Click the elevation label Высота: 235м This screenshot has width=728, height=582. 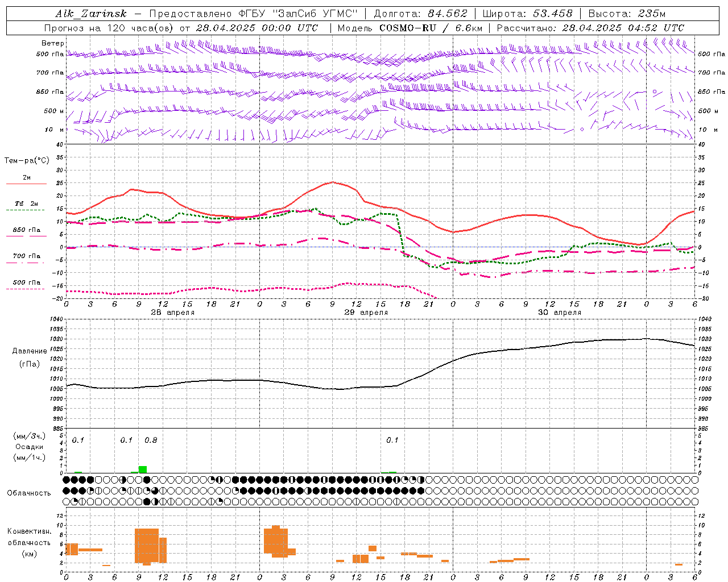tap(627, 14)
